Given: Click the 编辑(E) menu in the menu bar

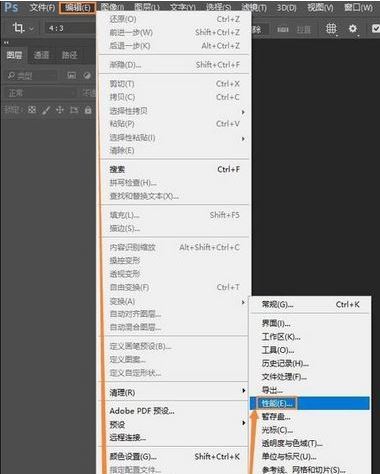Looking at the screenshot, I should [77, 8].
